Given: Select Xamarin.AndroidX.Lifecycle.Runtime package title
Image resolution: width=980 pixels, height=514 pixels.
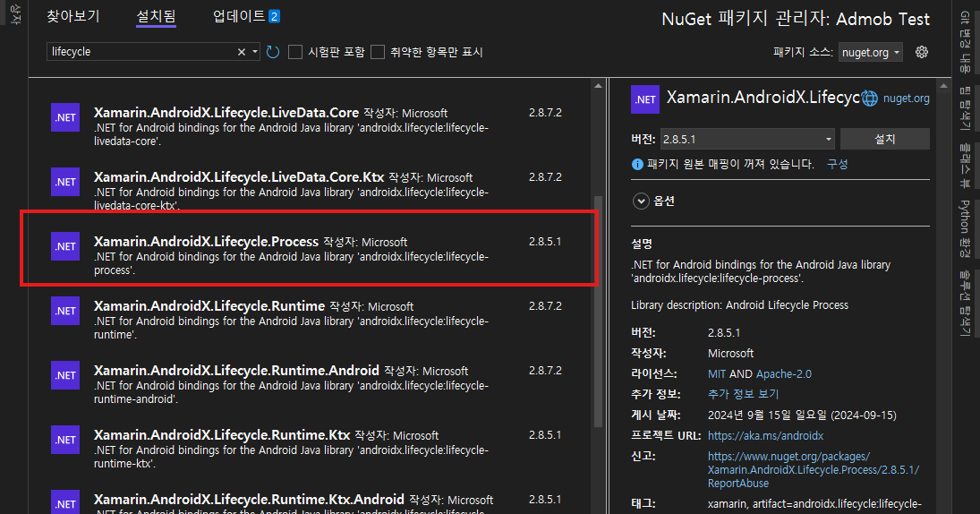Looking at the screenshot, I should tap(209, 305).
